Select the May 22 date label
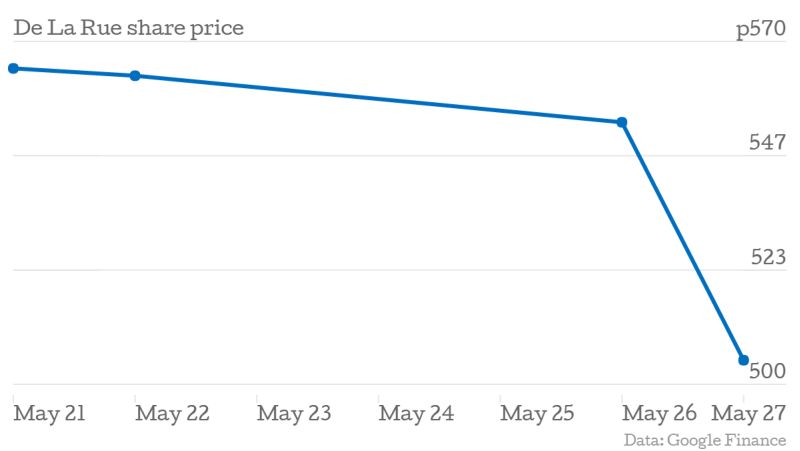 click(172, 413)
